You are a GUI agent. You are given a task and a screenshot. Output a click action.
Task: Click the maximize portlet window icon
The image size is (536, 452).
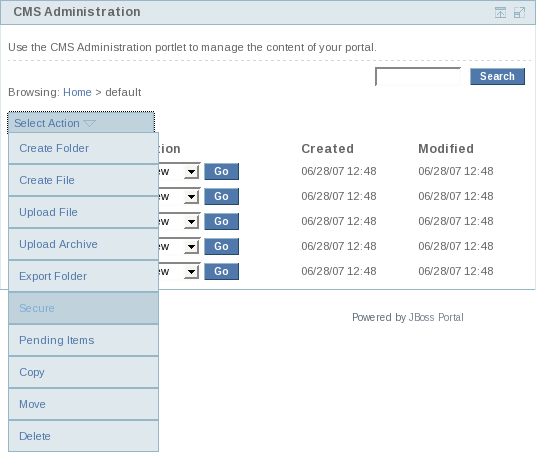520,13
